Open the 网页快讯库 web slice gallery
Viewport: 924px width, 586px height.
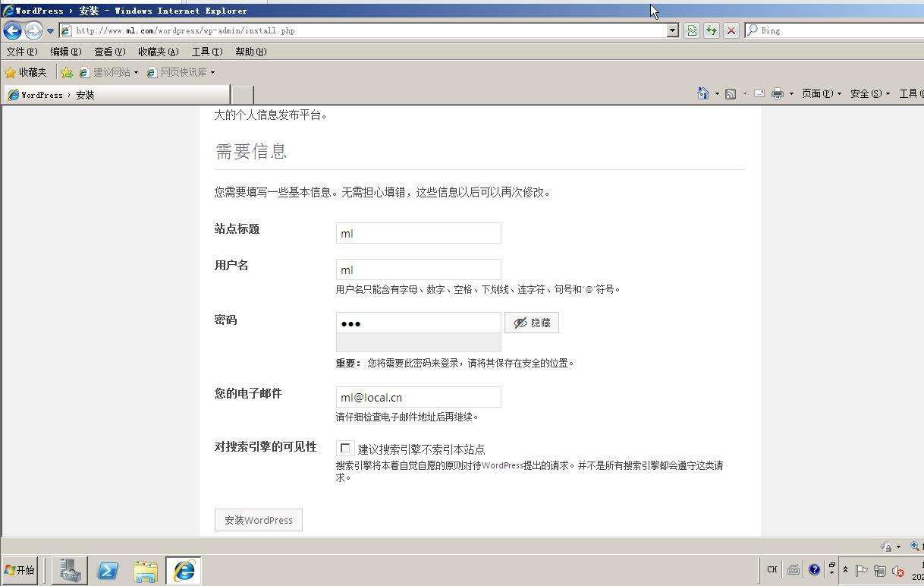181,72
